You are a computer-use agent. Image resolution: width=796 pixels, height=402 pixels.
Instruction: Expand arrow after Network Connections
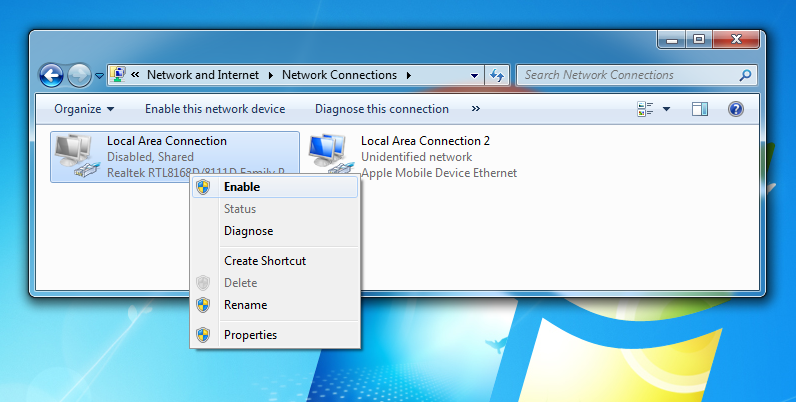point(409,75)
